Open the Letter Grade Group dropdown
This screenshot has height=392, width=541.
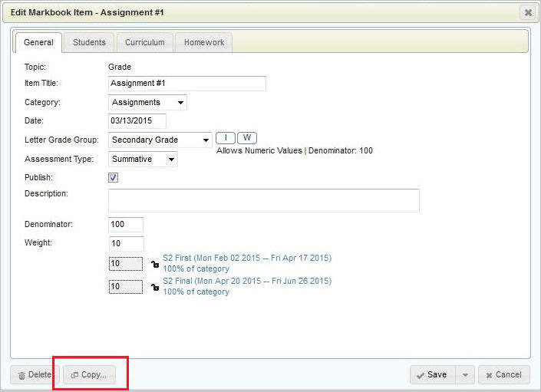[160, 140]
